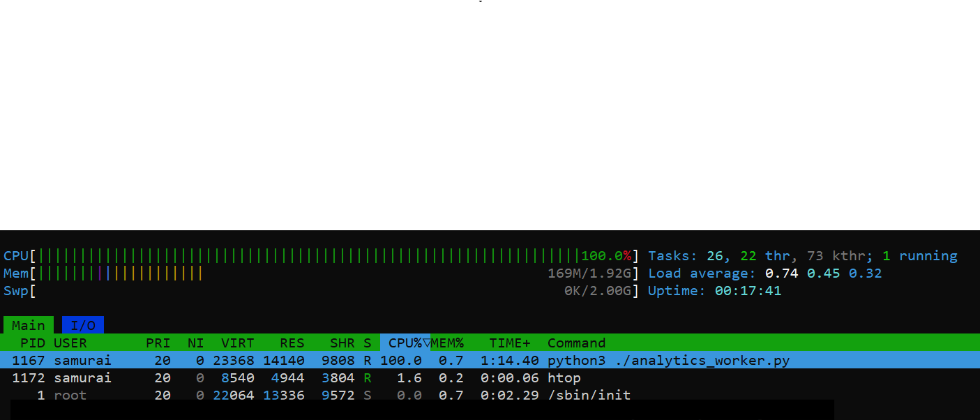Sort by the S state column
The image size is (980, 420).
click(x=368, y=343)
